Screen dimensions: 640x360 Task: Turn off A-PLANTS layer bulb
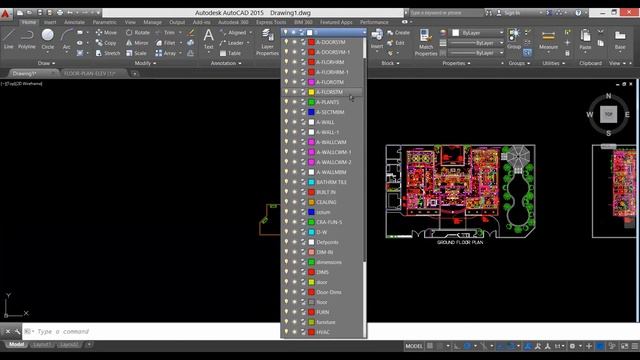click(x=286, y=102)
